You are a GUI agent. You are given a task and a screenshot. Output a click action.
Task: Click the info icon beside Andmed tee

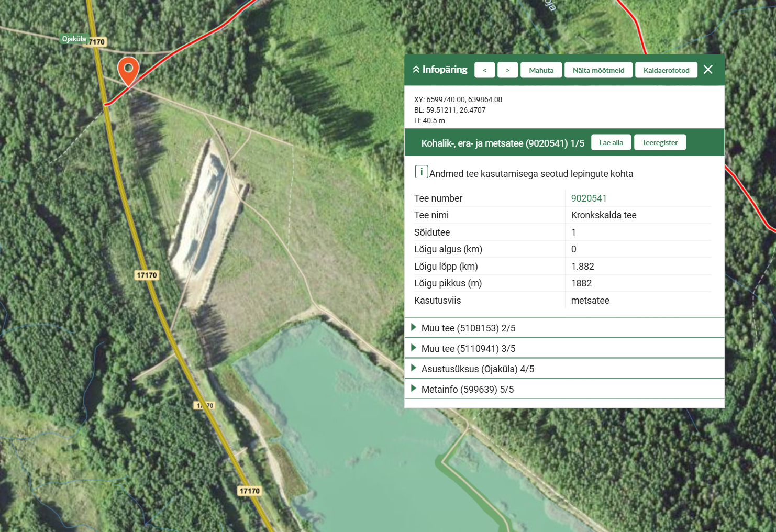point(421,172)
